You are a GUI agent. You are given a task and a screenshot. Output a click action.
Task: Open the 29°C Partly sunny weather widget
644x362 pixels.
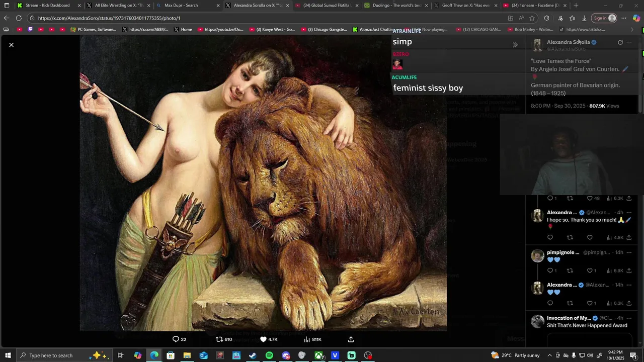pos(515,355)
